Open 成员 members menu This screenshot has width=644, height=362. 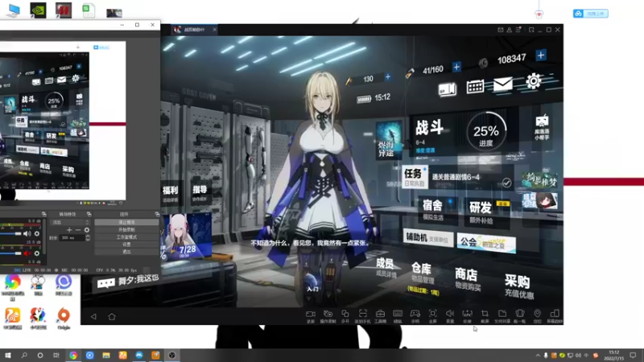[x=386, y=267]
